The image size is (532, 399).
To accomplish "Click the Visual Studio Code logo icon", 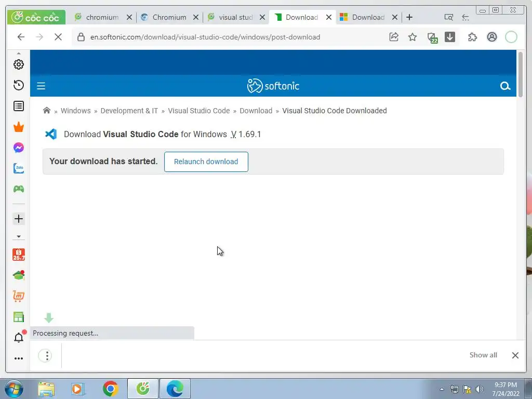I will click(x=51, y=134).
